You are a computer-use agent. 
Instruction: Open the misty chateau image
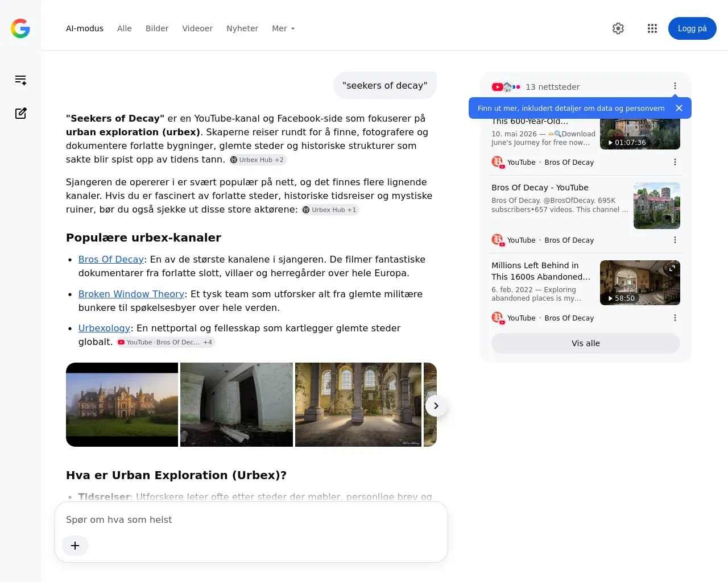[x=122, y=405]
